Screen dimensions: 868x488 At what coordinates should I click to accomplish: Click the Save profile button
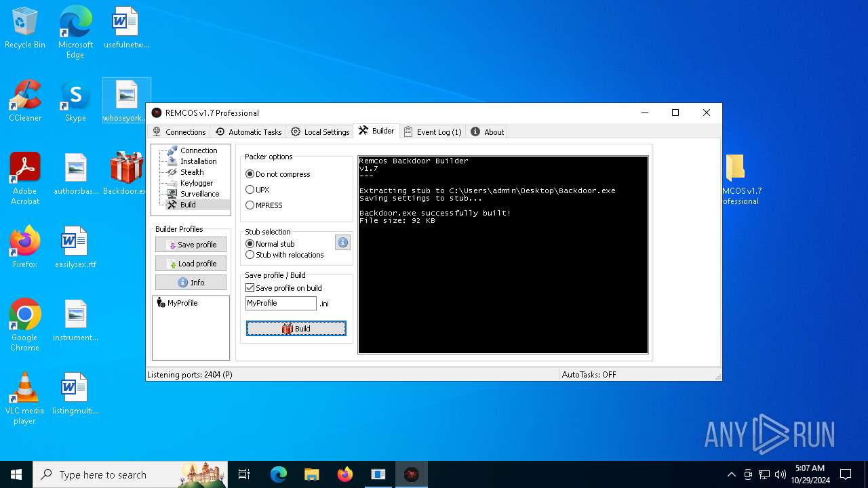191,245
